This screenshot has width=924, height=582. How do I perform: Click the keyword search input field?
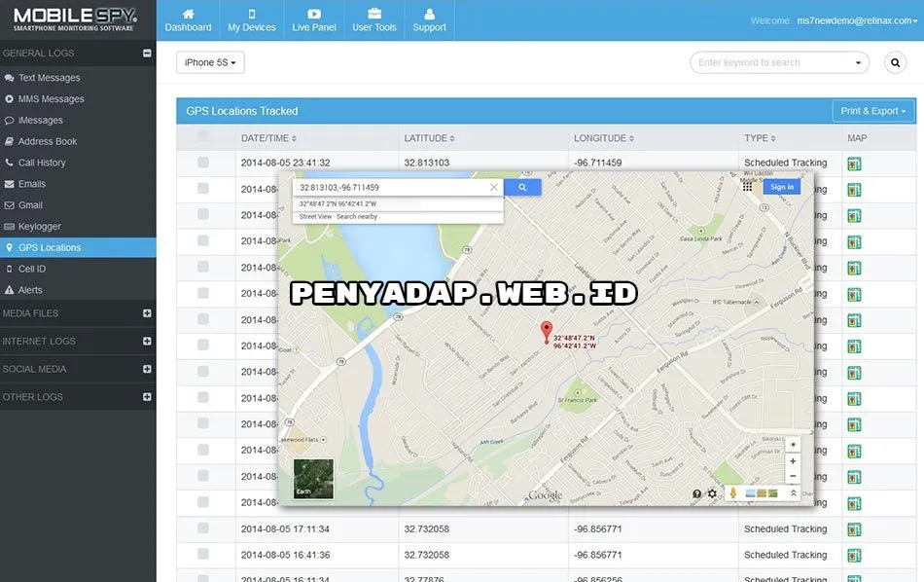point(772,62)
